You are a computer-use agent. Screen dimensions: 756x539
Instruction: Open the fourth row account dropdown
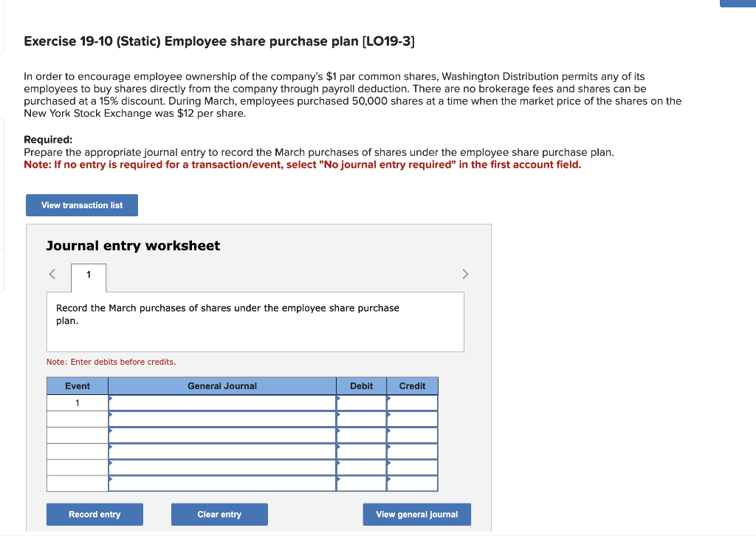pos(221,451)
